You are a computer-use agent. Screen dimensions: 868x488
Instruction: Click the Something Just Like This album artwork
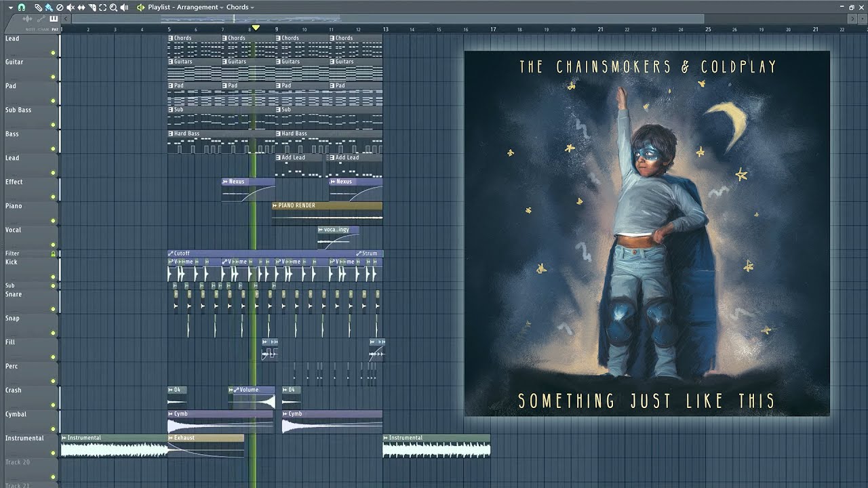[x=647, y=234]
